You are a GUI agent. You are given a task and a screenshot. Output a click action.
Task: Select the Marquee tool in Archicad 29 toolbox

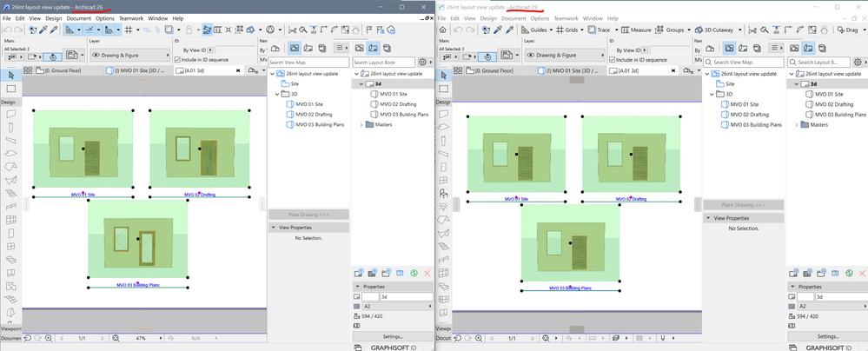point(443,89)
